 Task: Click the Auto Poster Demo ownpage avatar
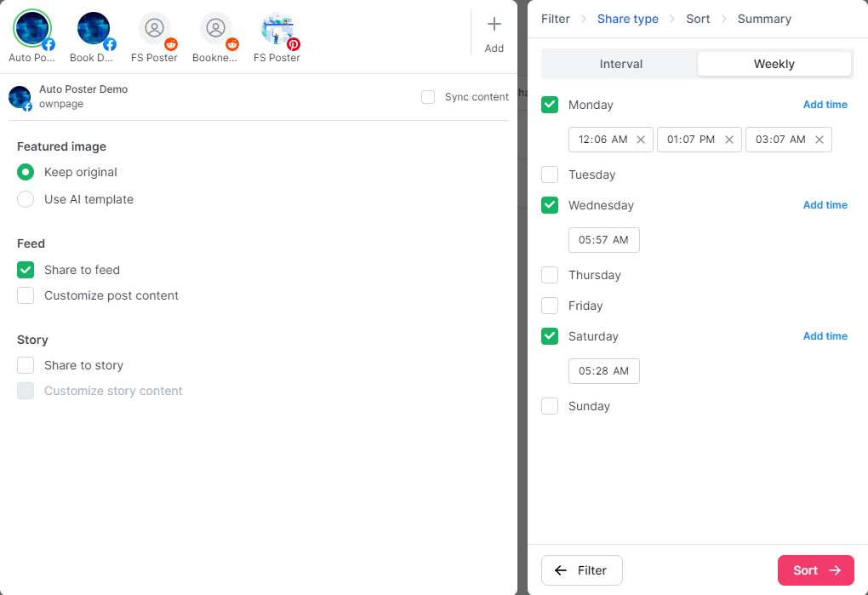(x=20, y=97)
